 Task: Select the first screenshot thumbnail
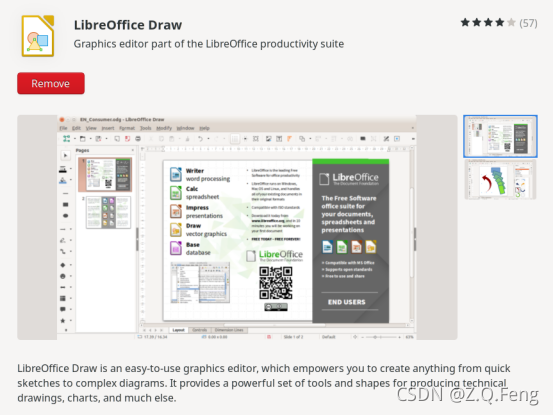(500, 136)
